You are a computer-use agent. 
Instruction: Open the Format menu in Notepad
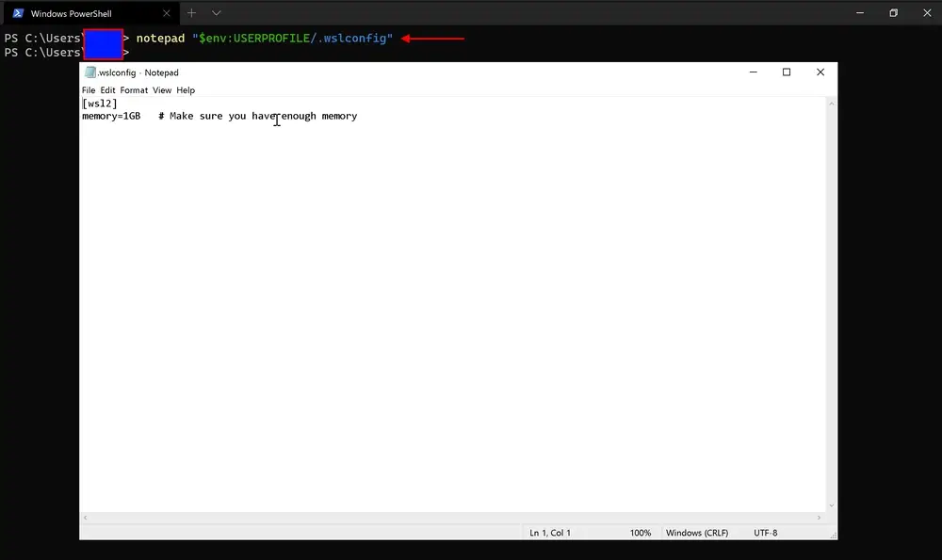[x=134, y=90]
